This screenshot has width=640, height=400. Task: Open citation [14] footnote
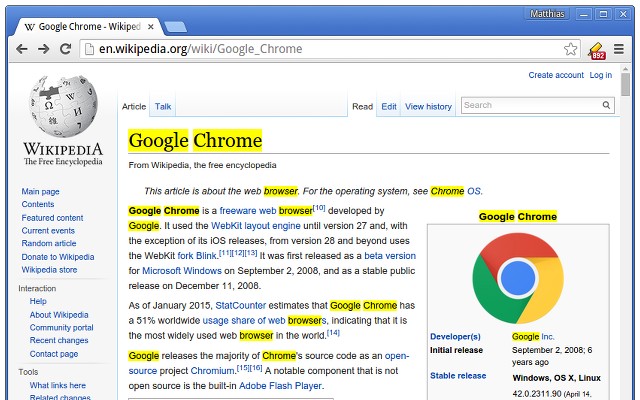click(333, 333)
